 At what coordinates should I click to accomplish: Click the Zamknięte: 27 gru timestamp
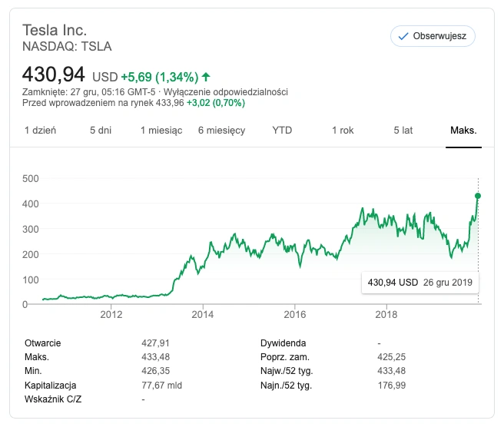point(88,92)
